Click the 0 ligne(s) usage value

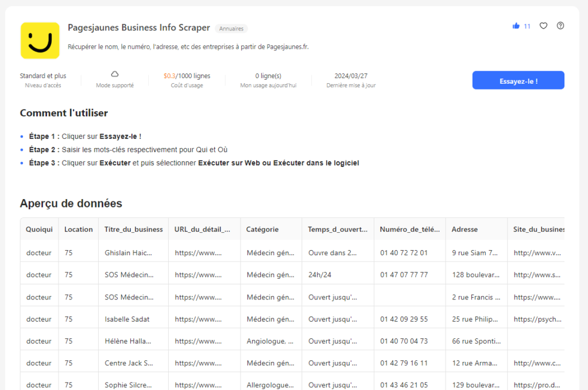pos(268,76)
